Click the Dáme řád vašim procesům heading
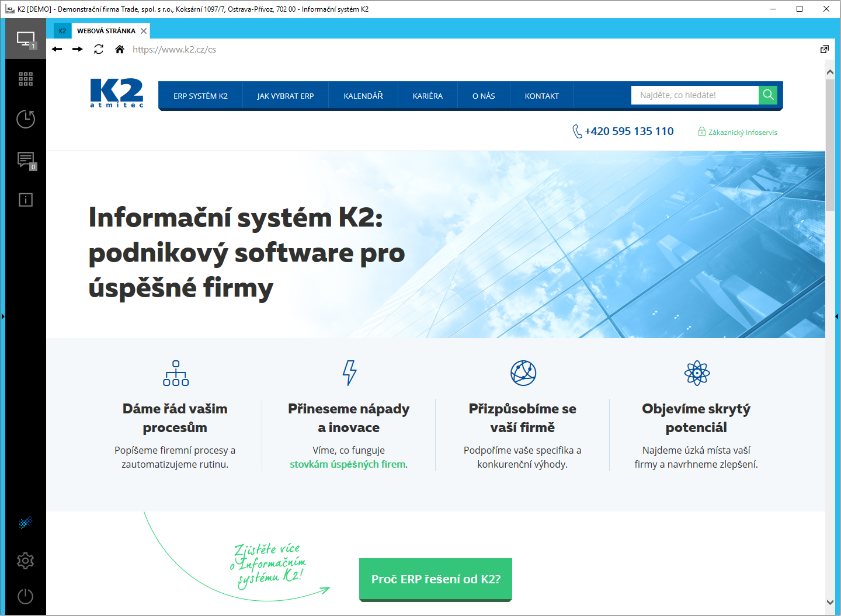 (175, 418)
